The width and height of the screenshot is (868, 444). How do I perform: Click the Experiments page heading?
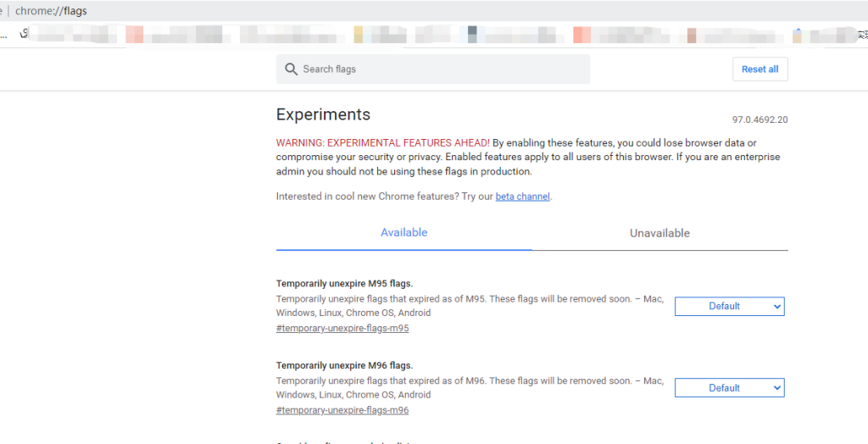[x=323, y=115]
